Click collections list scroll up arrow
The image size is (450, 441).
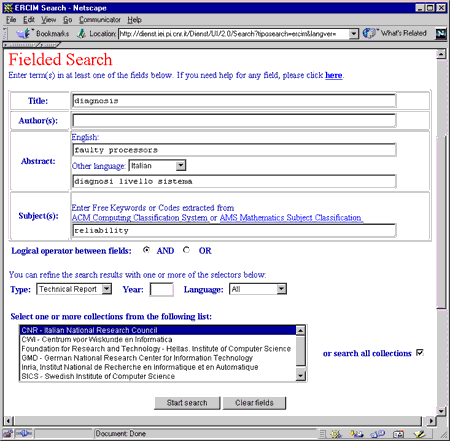tap(300, 330)
